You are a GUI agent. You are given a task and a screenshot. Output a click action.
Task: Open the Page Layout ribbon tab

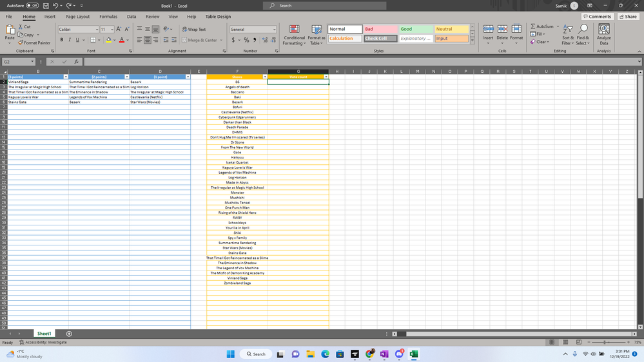point(77,16)
